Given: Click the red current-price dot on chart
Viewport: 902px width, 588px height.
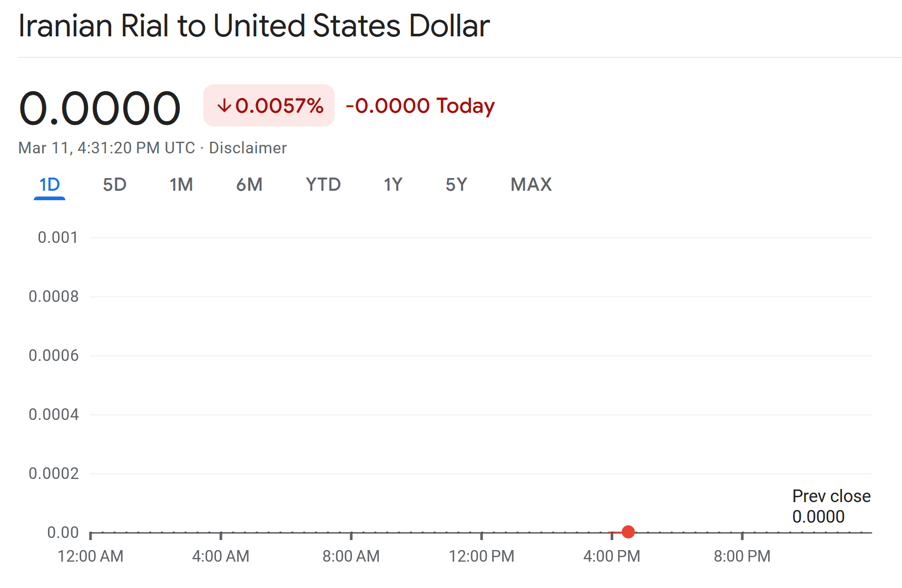Looking at the screenshot, I should (x=628, y=532).
